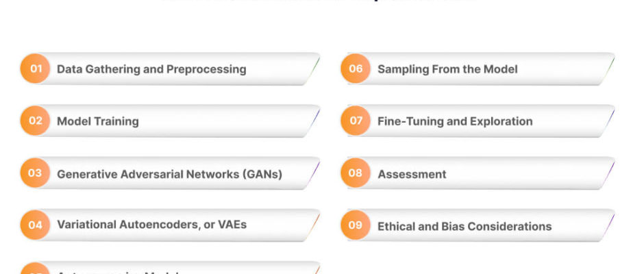Open Variational Autoencoders, or VAEs item
Image resolution: width=644 pixels, height=274 pixels.
click(151, 225)
